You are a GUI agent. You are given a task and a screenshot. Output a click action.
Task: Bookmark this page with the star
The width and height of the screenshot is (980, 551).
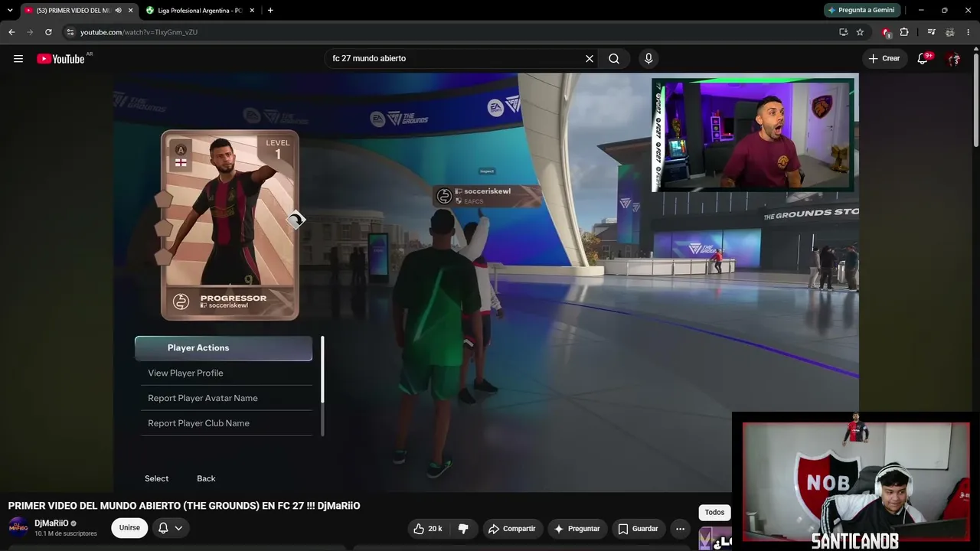pyautogui.click(x=860, y=32)
